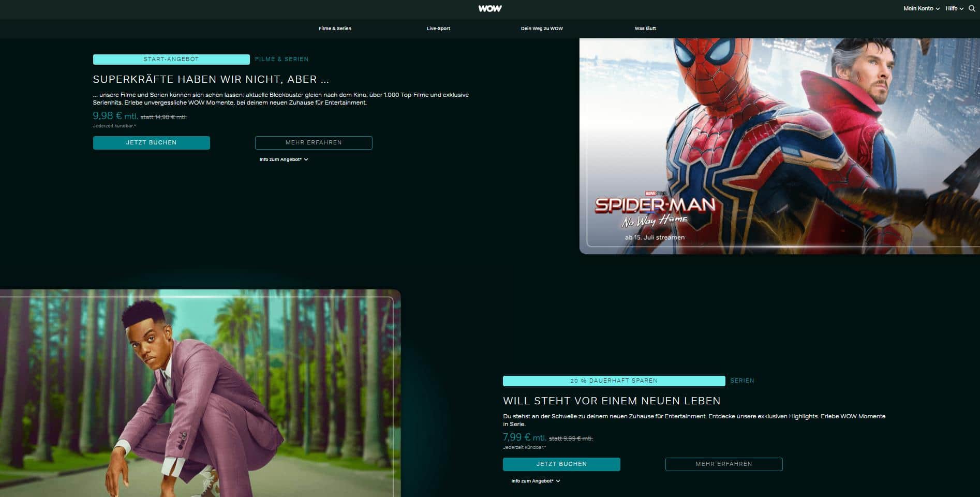Click ab 15. Juli streamen caption
Viewport: 980px width, 497px height.
[x=655, y=238]
